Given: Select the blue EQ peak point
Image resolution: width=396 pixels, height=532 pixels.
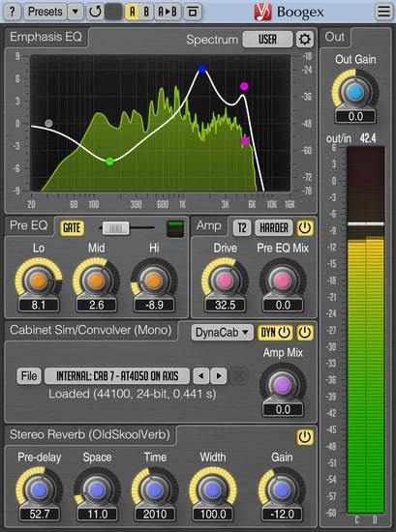Looking at the screenshot, I should coord(202,69).
